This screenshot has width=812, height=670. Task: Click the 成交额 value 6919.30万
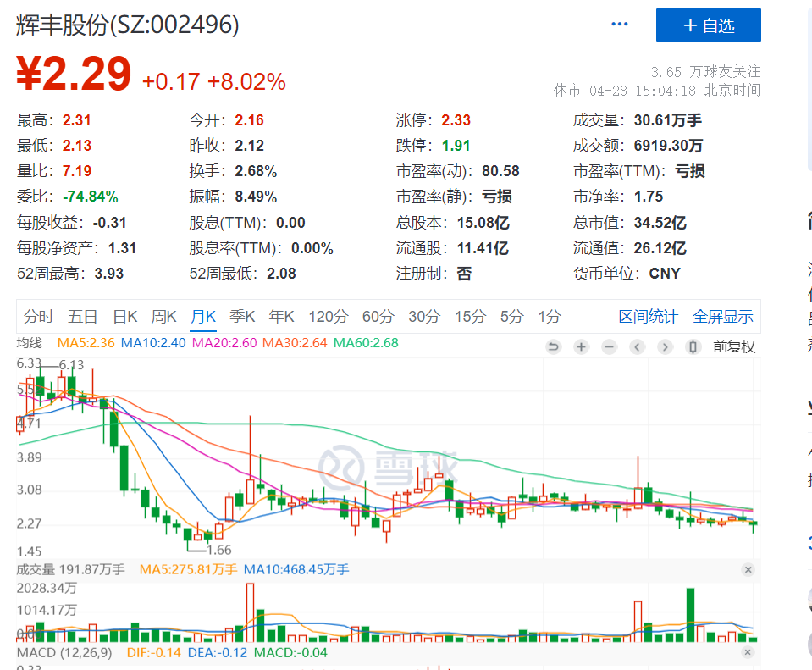click(x=668, y=146)
